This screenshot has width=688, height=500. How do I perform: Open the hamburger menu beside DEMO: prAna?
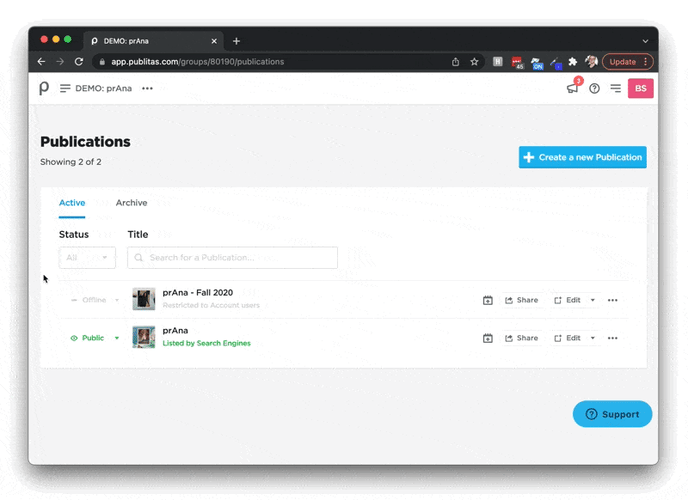(x=65, y=88)
